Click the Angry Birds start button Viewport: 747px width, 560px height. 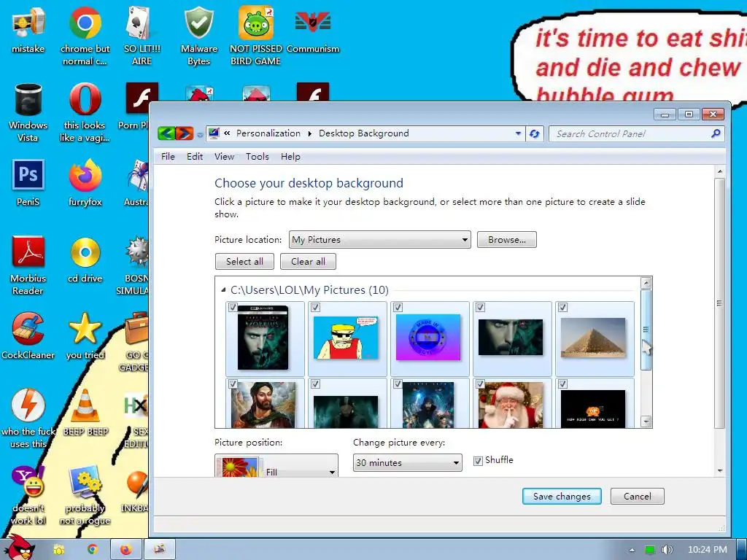19,548
